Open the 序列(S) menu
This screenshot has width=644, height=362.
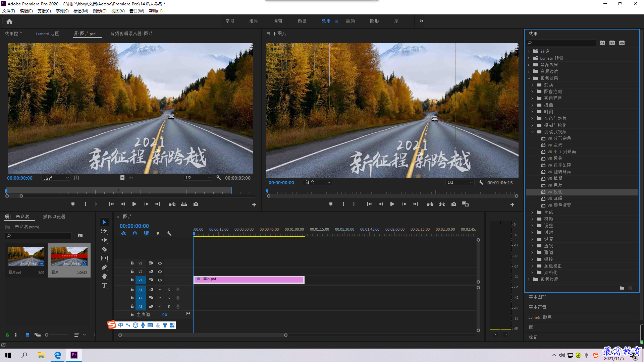pyautogui.click(x=62, y=11)
